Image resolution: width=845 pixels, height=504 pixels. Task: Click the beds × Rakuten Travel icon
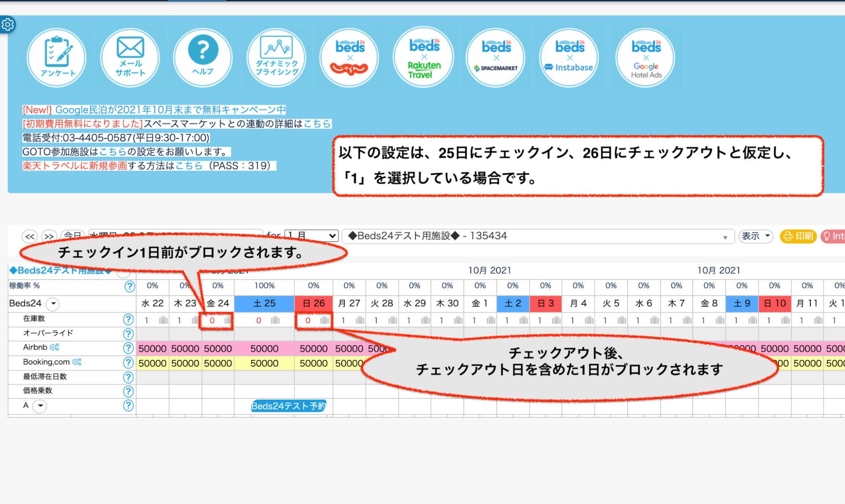coord(424,58)
